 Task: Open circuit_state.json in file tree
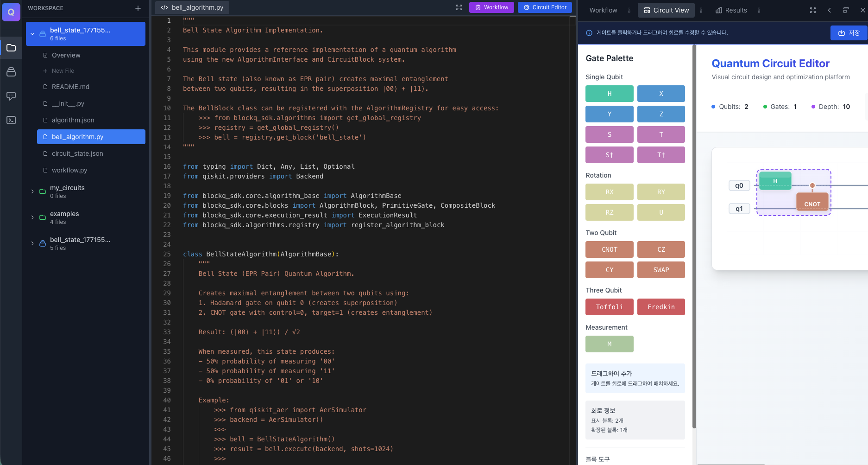[x=77, y=153]
